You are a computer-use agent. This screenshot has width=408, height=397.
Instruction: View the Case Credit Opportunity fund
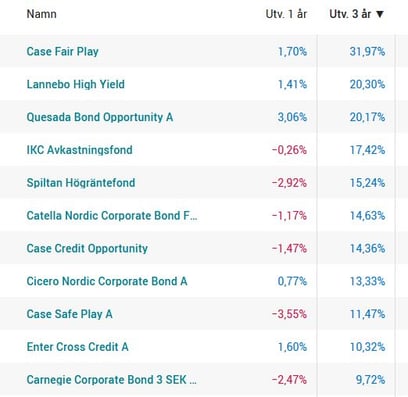87,248
